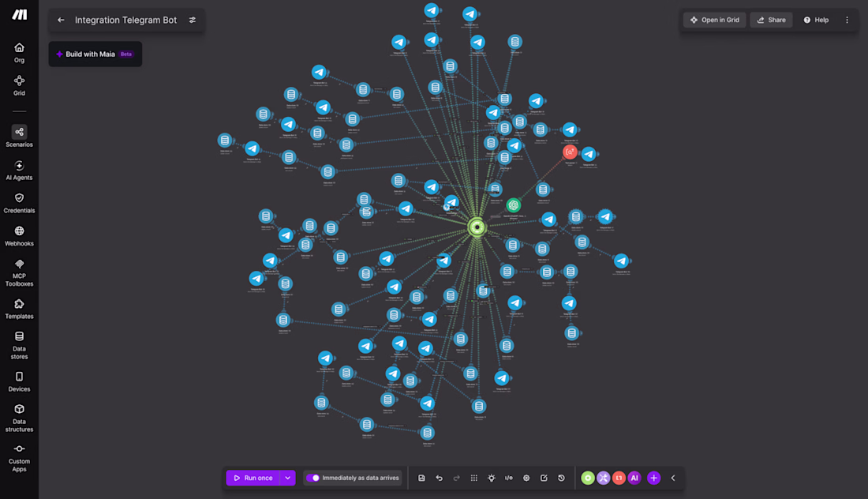Open scenario options sliders icon beside the title

pos(192,20)
